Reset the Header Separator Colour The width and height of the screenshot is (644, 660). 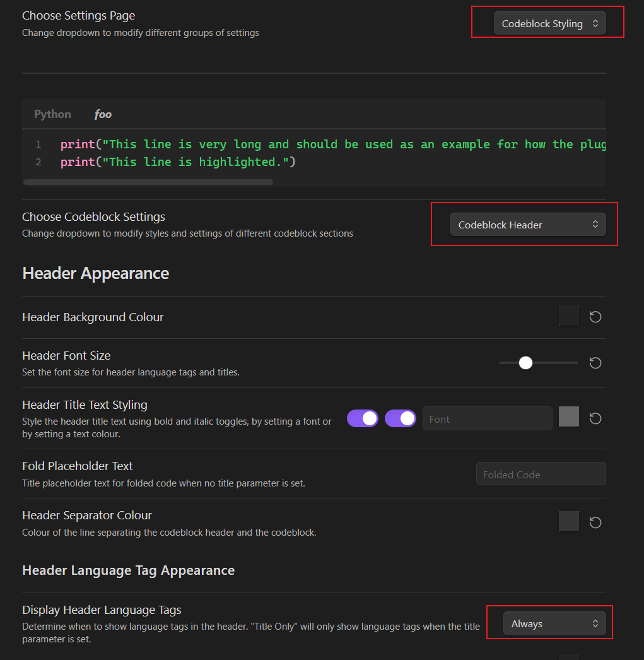(x=595, y=522)
